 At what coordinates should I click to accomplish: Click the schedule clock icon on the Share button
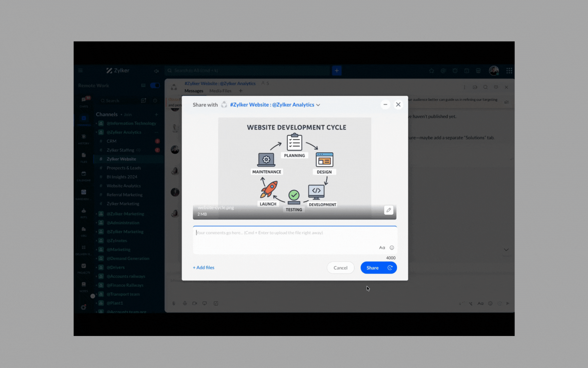click(390, 268)
